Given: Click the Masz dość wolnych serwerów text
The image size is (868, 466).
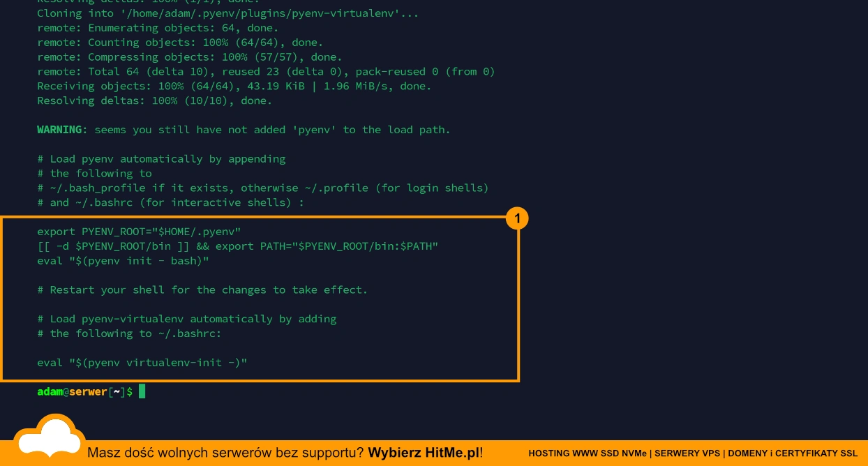Looking at the screenshot, I should (x=225, y=453).
